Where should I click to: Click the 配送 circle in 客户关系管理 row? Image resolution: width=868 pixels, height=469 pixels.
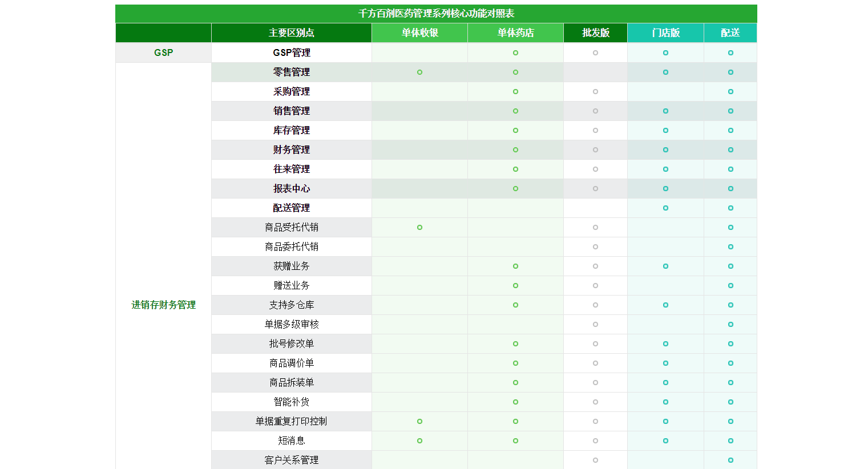(730, 460)
